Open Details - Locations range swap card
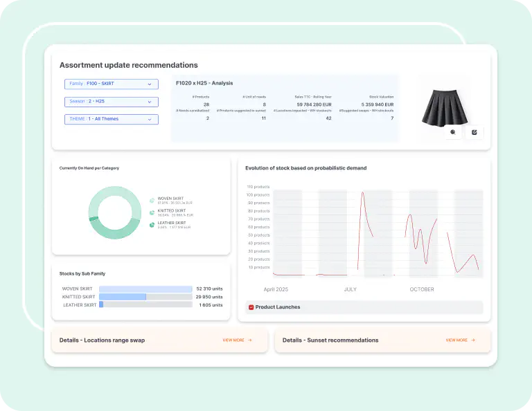This screenshot has width=532, height=411. click(x=159, y=340)
